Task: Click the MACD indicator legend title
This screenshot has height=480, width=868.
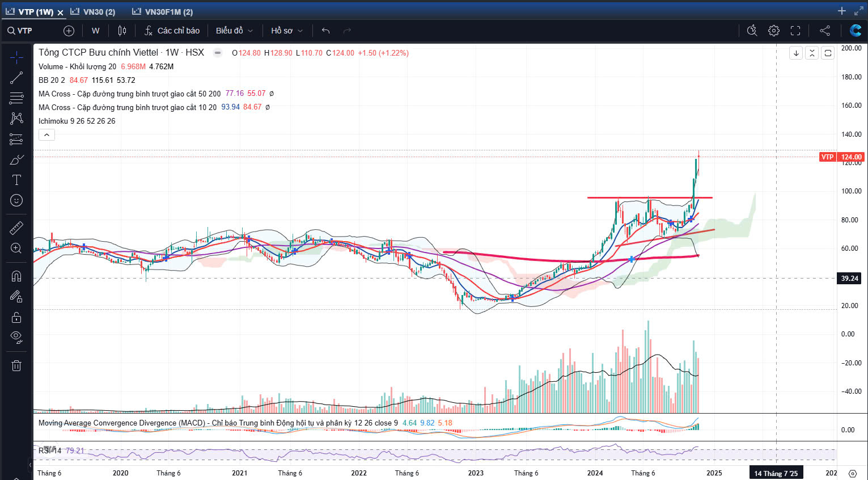Action: tap(218, 423)
